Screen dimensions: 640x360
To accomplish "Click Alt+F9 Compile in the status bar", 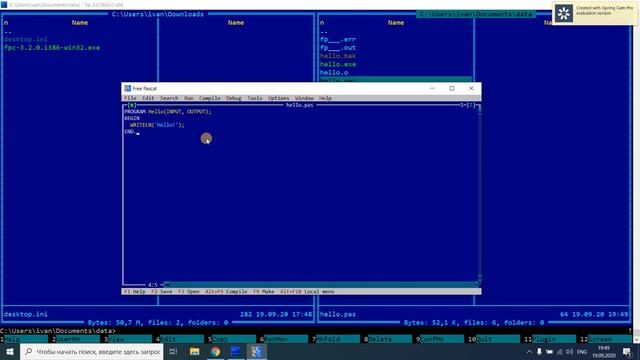I will (x=226, y=292).
